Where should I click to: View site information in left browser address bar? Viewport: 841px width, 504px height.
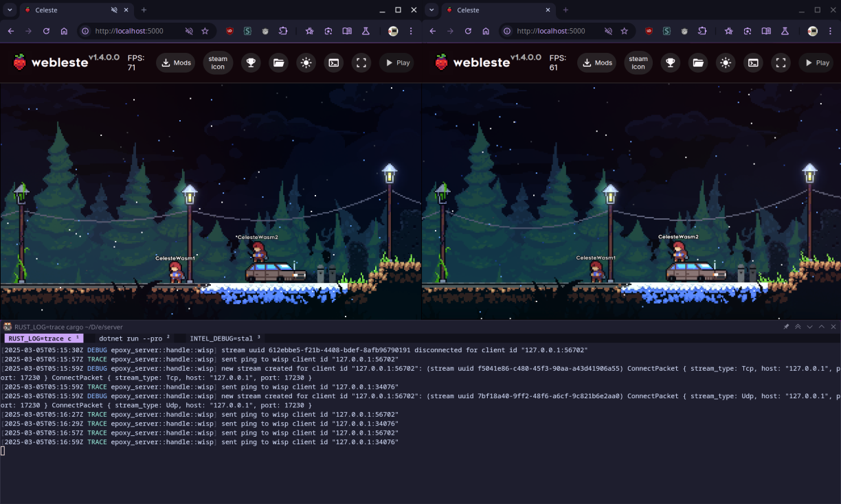[x=86, y=31]
